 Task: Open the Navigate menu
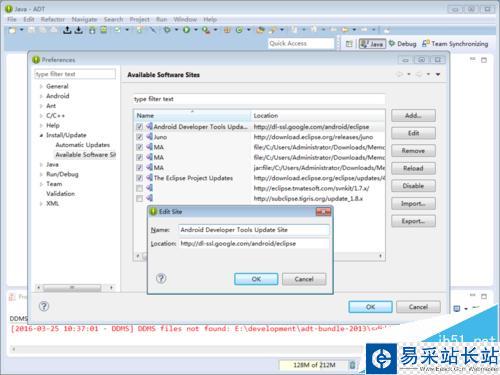84,19
